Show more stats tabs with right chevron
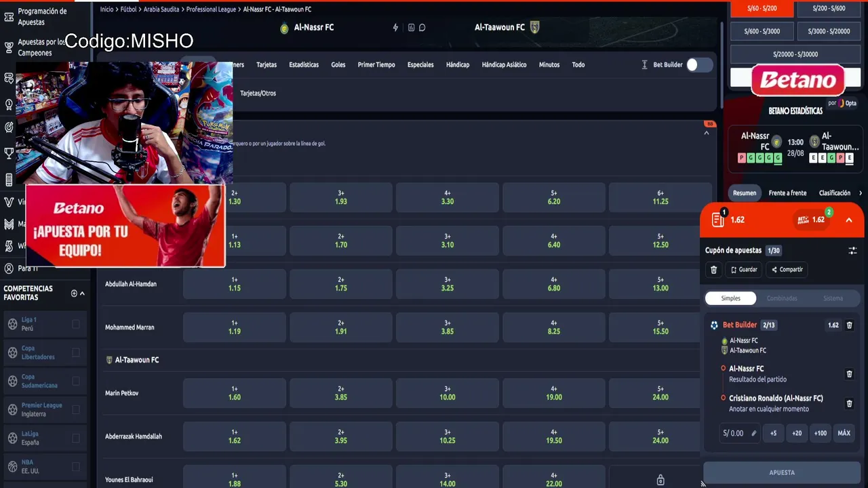 tap(861, 193)
